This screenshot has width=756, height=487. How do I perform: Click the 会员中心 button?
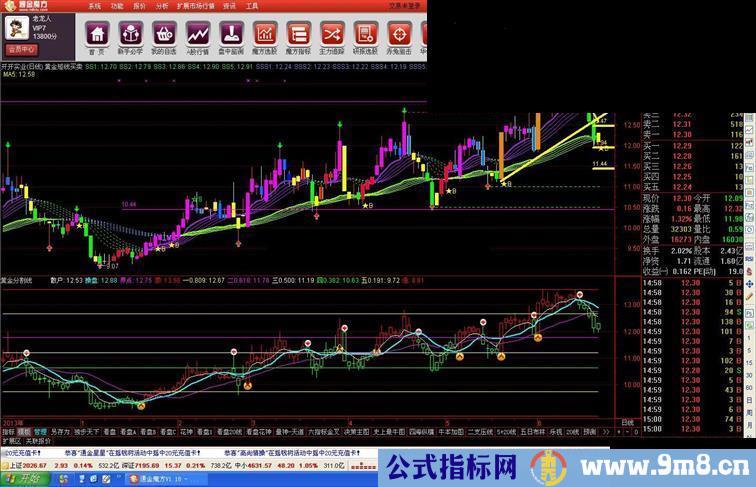coord(22,48)
